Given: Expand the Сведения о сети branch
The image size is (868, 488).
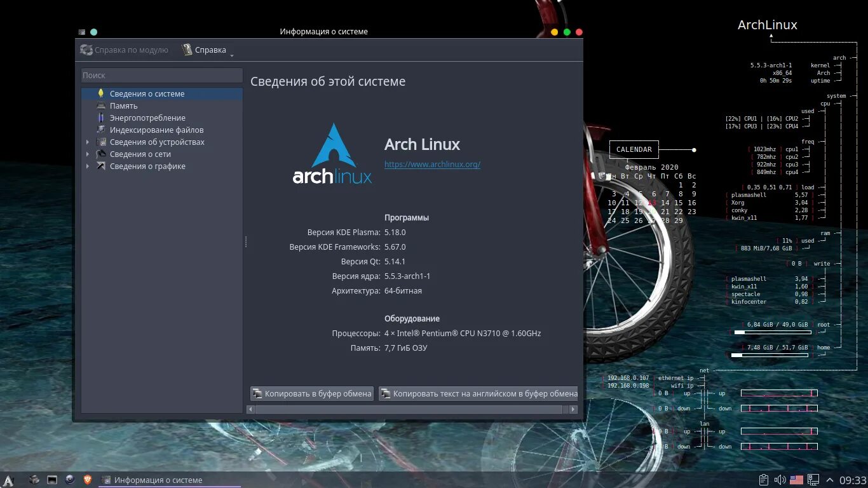Looking at the screenshot, I should click(x=88, y=154).
